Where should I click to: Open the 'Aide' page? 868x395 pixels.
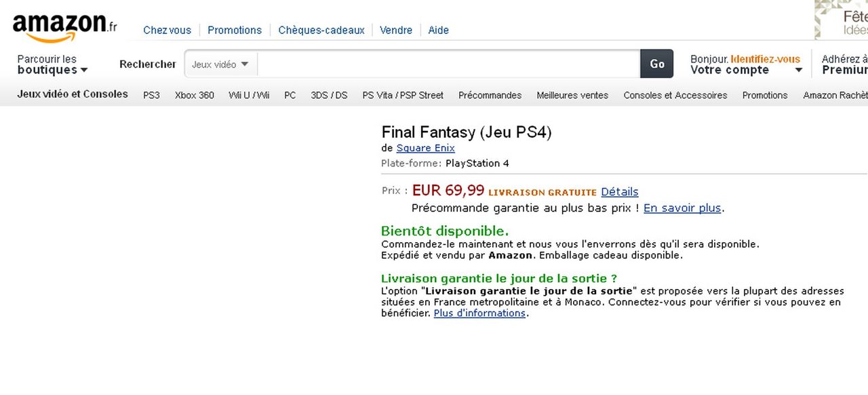(x=438, y=30)
